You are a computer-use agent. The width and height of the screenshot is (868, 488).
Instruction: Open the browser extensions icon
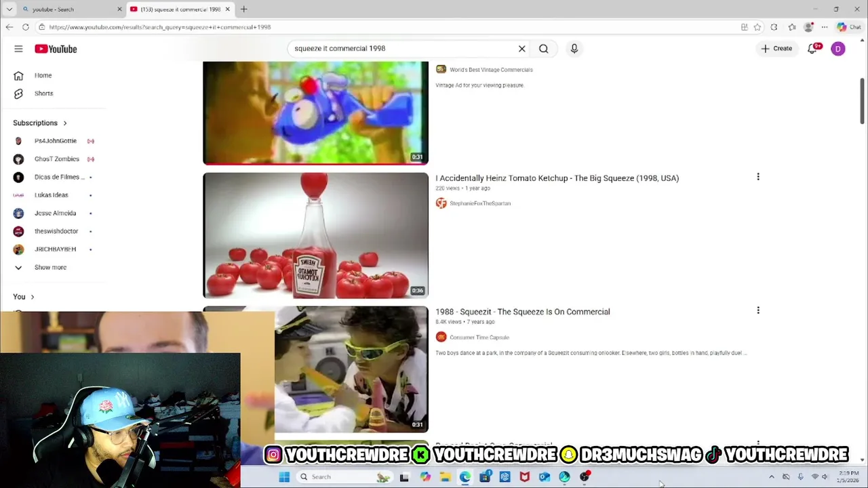click(x=774, y=27)
